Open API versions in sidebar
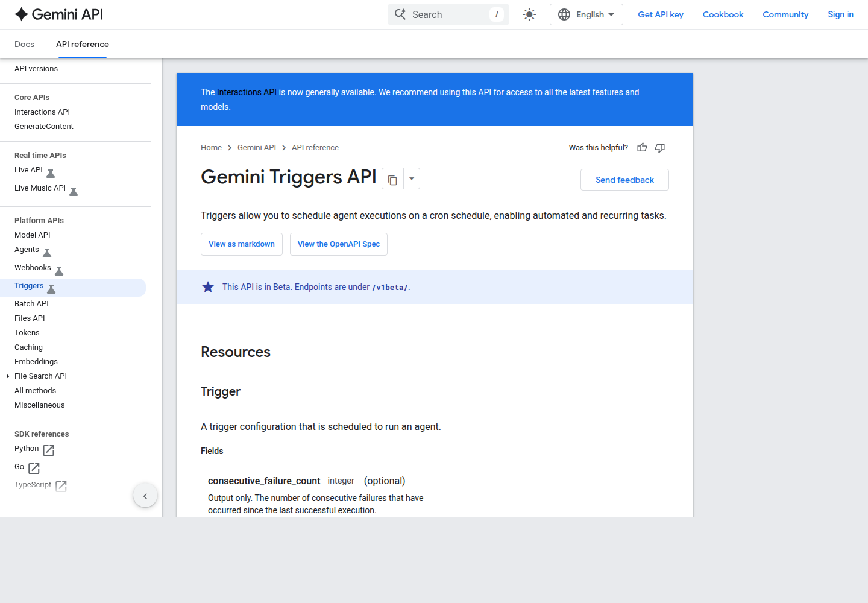This screenshot has width=868, height=603. point(36,69)
